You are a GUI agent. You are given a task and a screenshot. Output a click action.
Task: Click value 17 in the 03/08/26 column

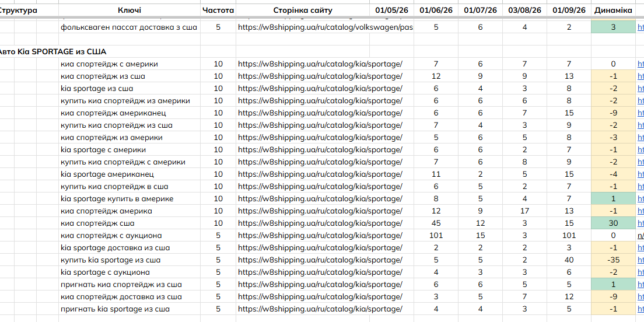click(x=524, y=211)
